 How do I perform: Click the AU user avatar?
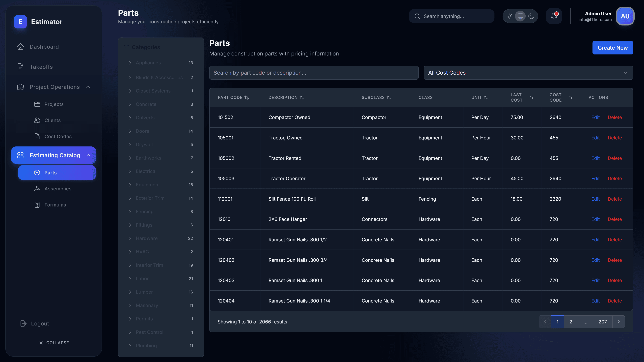tap(625, 16)
